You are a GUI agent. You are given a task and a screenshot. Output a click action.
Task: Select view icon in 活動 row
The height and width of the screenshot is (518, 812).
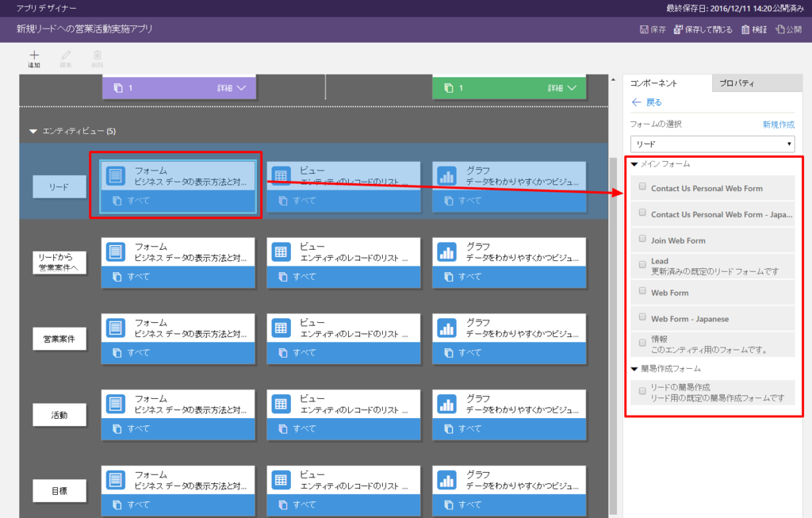282,404
